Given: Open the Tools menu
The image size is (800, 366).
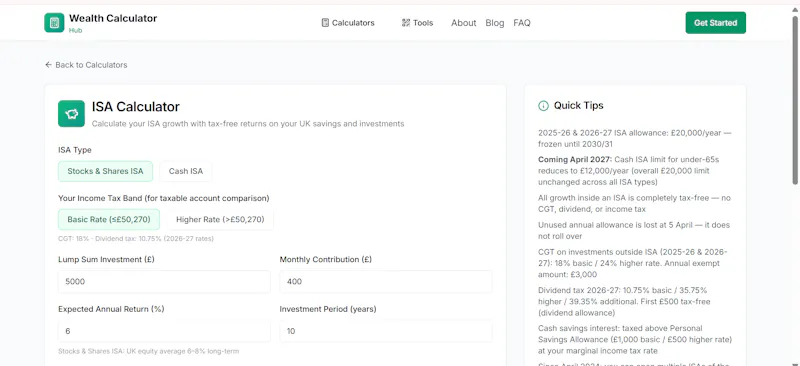Looking at the screenshot, I should pyautogui.click(x=417, y=23).
